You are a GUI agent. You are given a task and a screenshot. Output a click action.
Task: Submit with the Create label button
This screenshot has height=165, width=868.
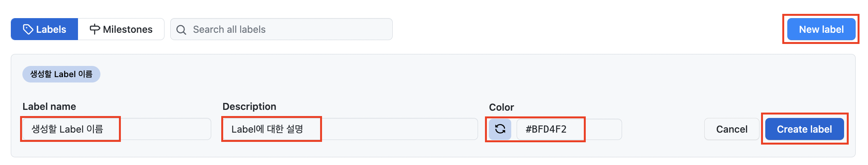point(804,129)
